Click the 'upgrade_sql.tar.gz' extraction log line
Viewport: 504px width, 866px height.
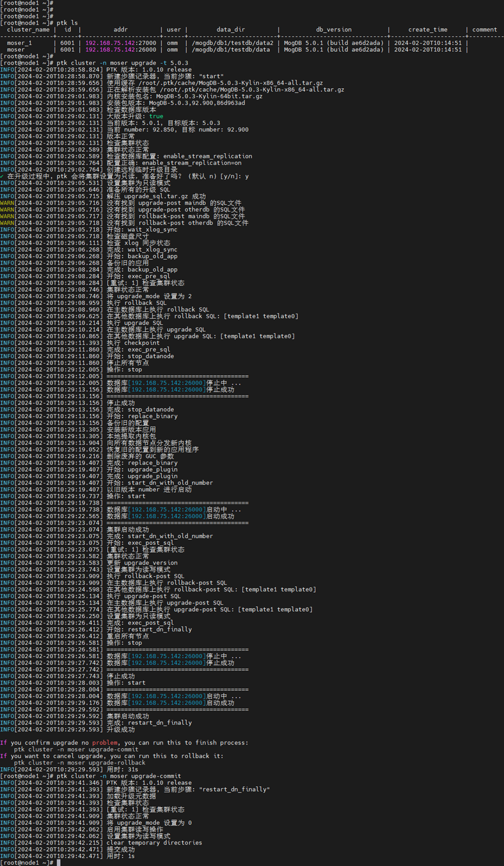click(x=156, y=197)
